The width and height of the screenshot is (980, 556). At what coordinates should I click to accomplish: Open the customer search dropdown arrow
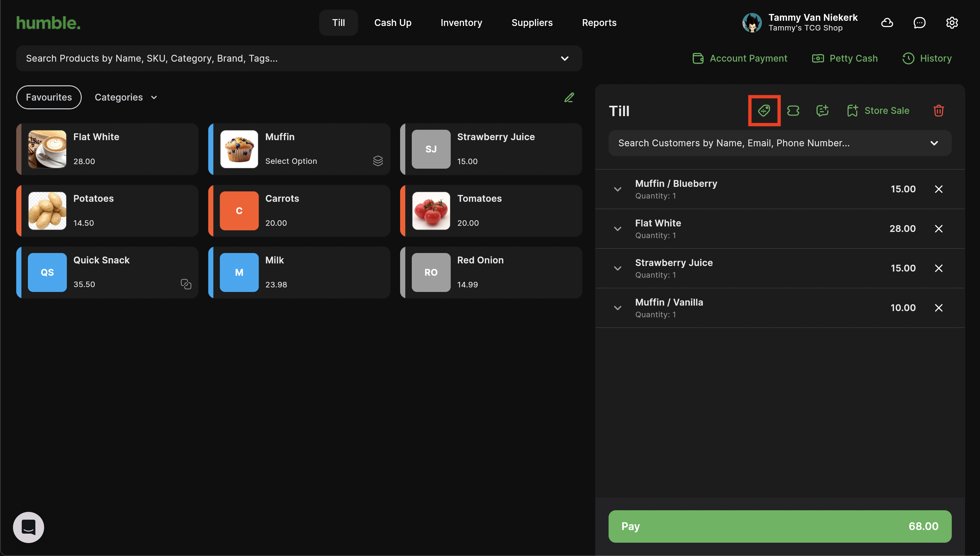click(934, 143)
